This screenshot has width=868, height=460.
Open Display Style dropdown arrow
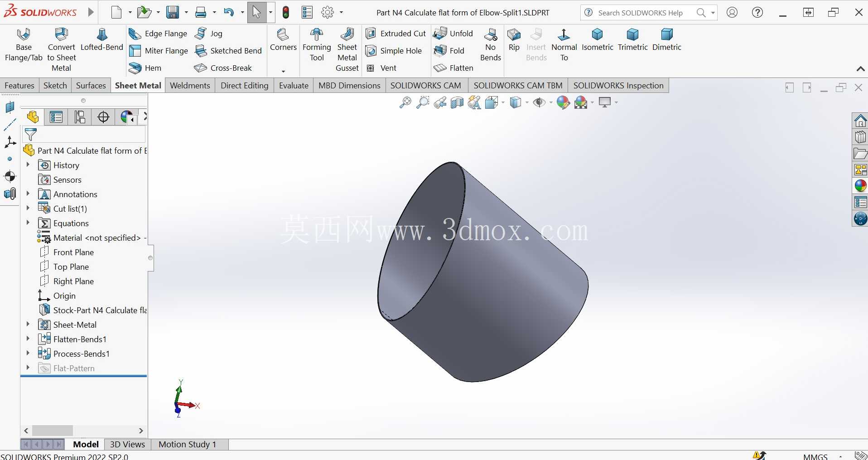click(x=527, y=103)
